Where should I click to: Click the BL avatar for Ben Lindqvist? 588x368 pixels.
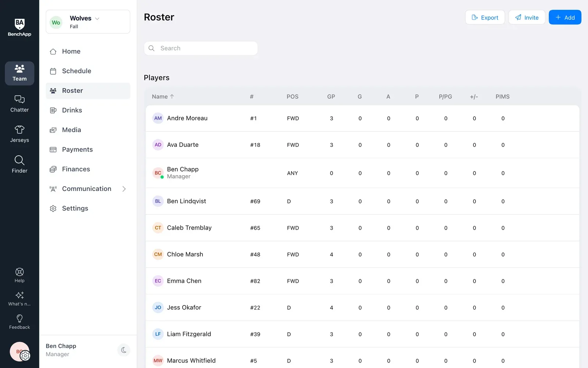click(x=158, y=201)
